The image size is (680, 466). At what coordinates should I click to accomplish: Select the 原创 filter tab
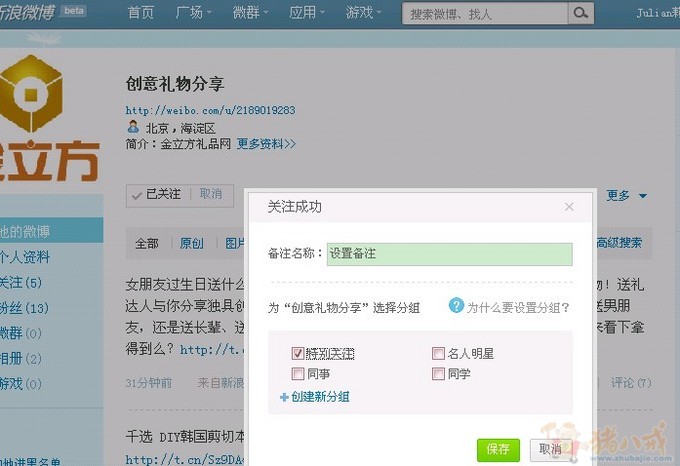(x=191, y=244)
